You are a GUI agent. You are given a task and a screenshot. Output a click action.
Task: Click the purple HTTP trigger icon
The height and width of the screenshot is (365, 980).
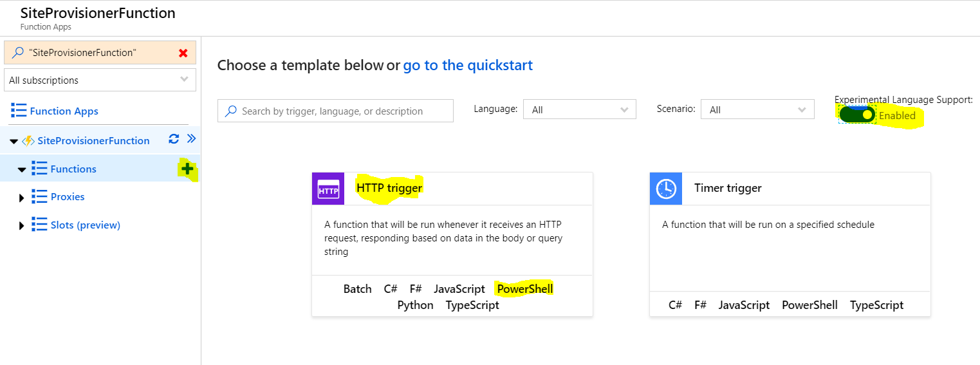(x=328, y=189)
